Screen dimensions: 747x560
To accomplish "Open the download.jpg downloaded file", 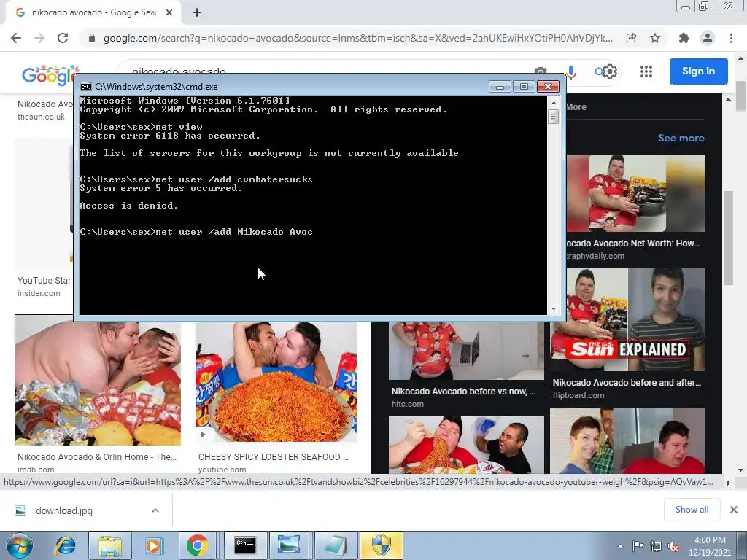I will click(64, 510).
